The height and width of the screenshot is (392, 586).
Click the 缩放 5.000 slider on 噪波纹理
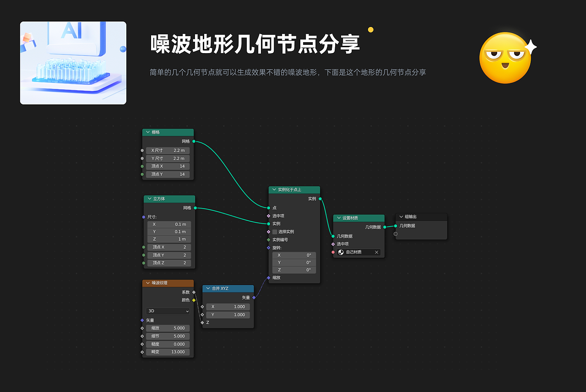click(x=167, y=328)
